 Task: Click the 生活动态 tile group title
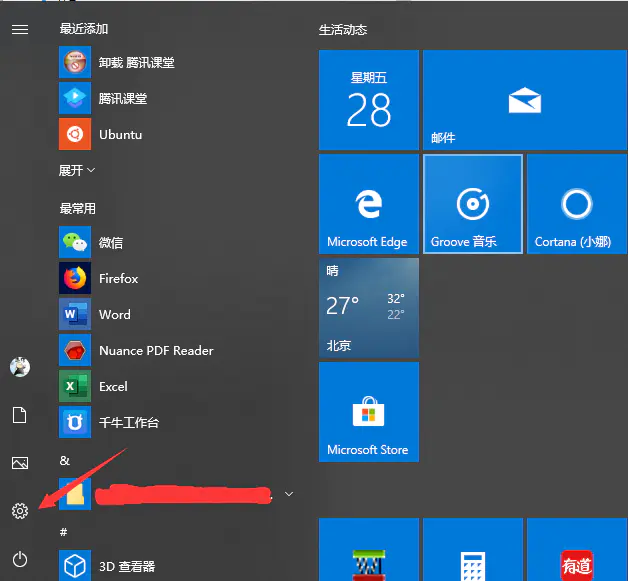click(x=343, y=30)
